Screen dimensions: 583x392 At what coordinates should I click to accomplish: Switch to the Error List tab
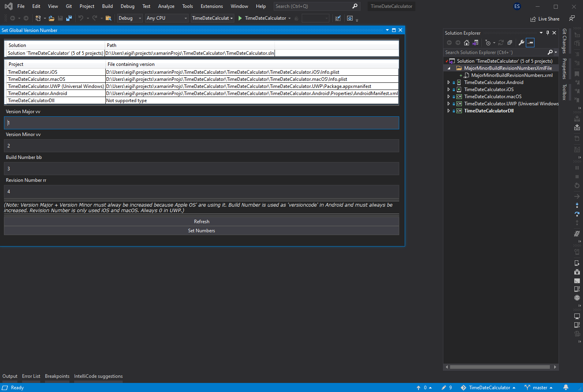(31, 376)
